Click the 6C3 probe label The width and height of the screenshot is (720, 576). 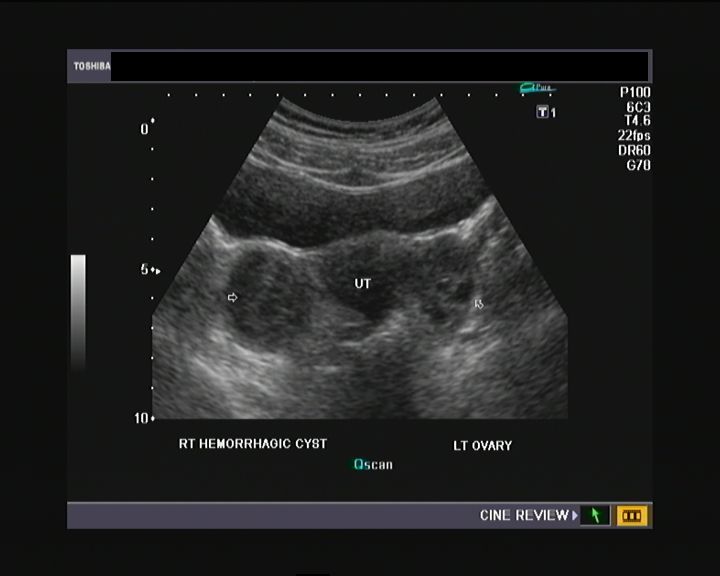pyautogui.click(x=638, y=106)
